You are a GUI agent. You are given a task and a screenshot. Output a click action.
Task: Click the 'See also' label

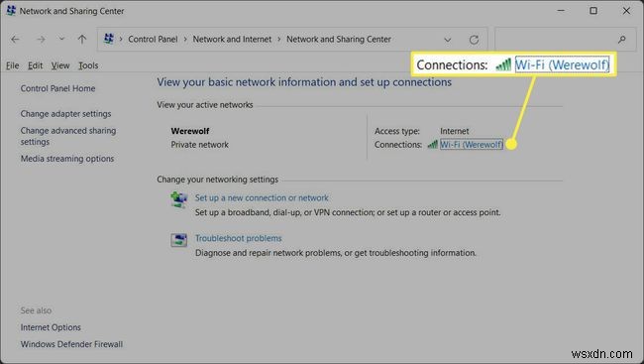tap(36, 310)
